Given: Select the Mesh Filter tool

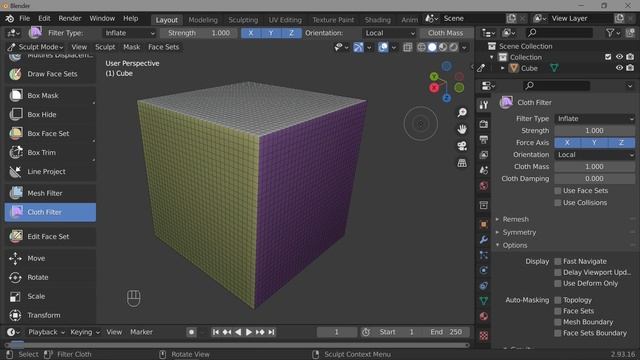Looking at the screenshot, I should tap(50, 193).
